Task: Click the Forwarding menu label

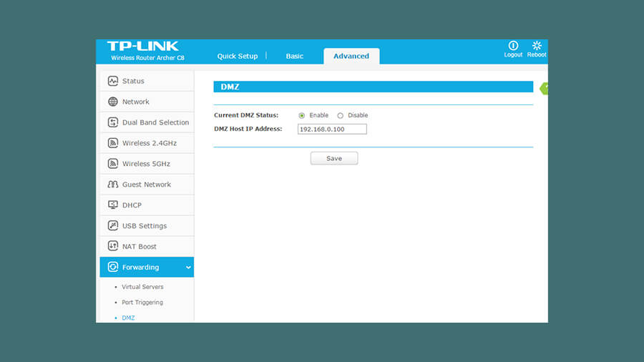Action: click(140, 267)
